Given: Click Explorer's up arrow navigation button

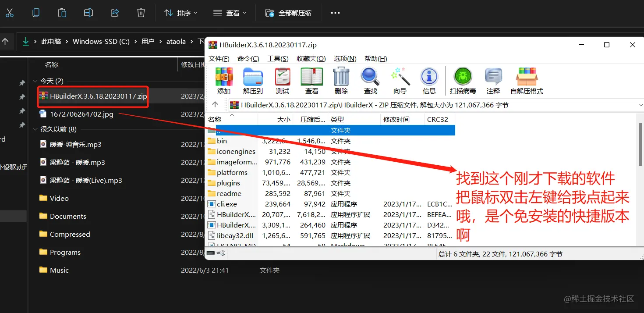Looking at the screenshot, I should click(x=5, y=42).
